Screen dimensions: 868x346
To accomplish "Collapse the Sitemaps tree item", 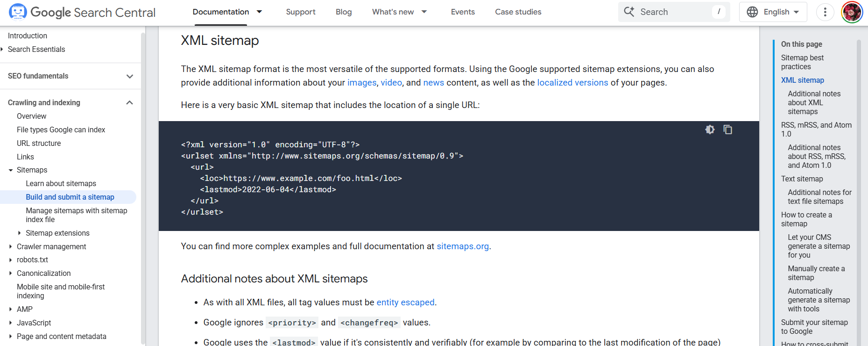I will click(11, 170).
